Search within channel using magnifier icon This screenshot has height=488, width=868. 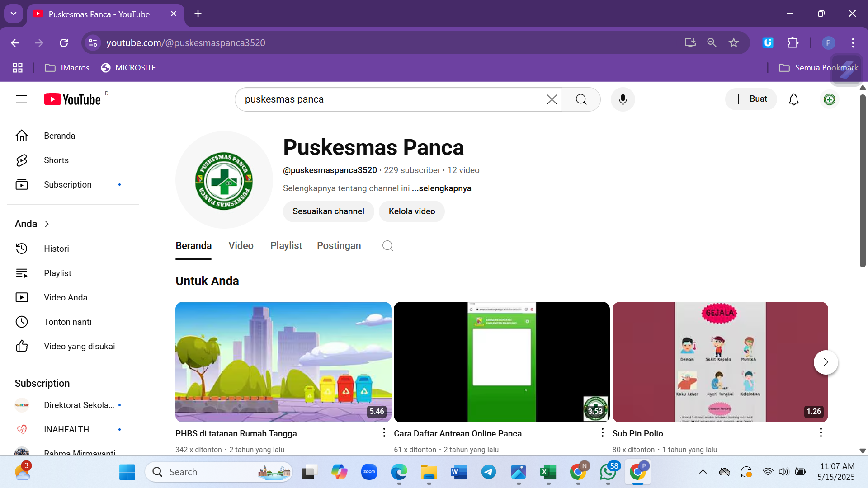(x=387, y=245)
